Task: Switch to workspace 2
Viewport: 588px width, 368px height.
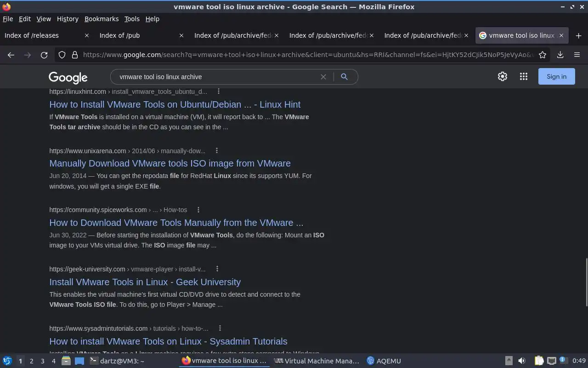Action: (31, 361)
